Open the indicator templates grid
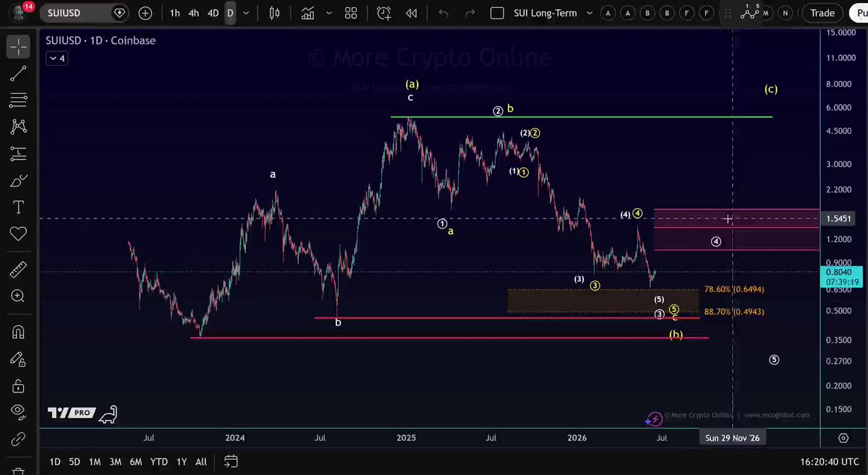 tap(351, 13)
